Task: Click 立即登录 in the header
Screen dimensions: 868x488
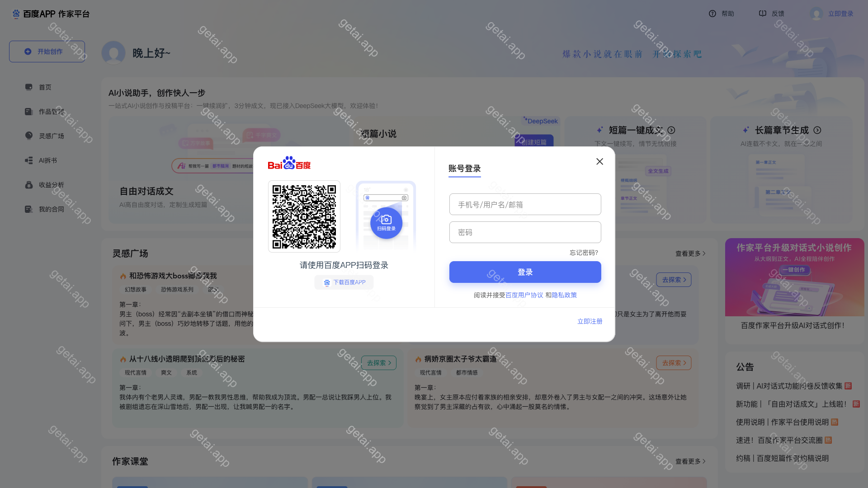Action: click(x=841, y=14)
